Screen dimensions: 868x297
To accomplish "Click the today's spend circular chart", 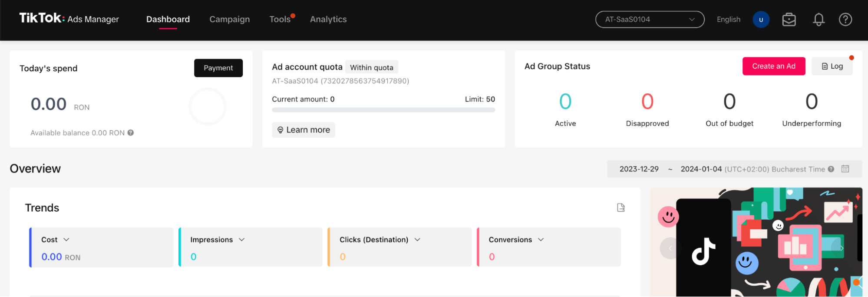I will (x=208, y=107).
